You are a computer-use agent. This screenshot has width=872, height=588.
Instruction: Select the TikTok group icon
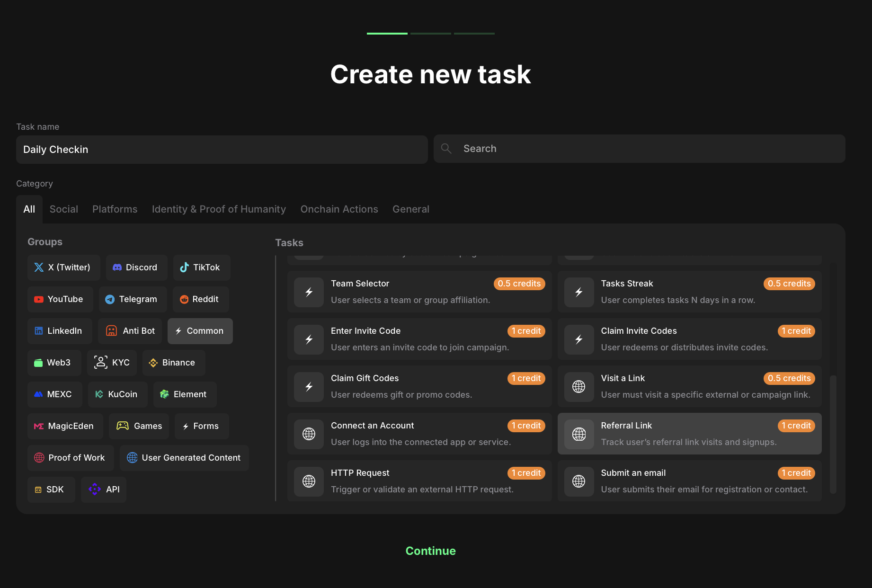(x=185, y=267)
